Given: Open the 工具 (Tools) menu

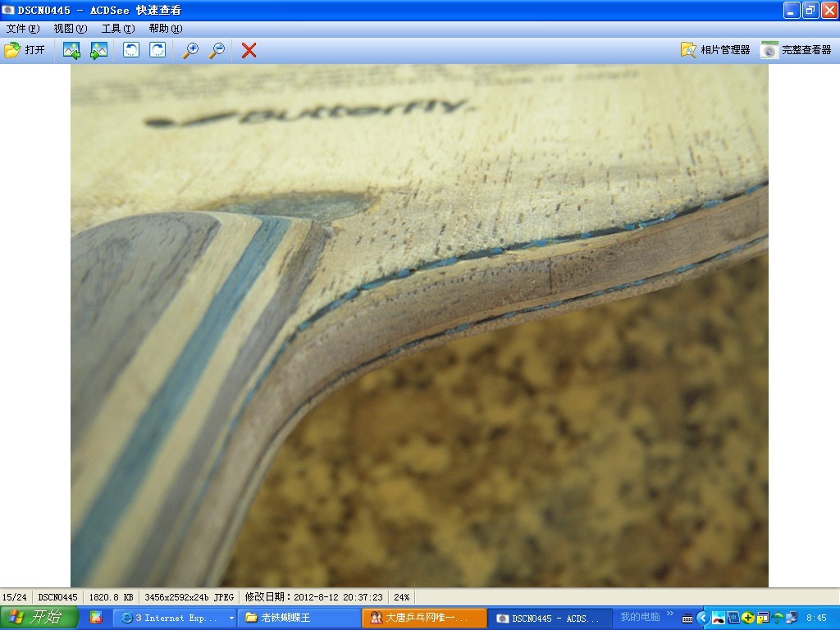Looking at the screenshot, I should 117,29.
